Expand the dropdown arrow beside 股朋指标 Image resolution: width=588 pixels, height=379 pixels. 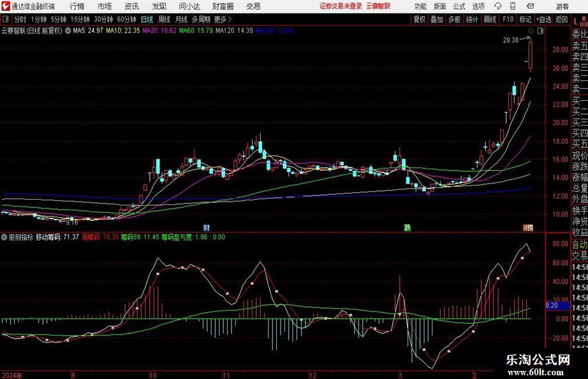4,236
